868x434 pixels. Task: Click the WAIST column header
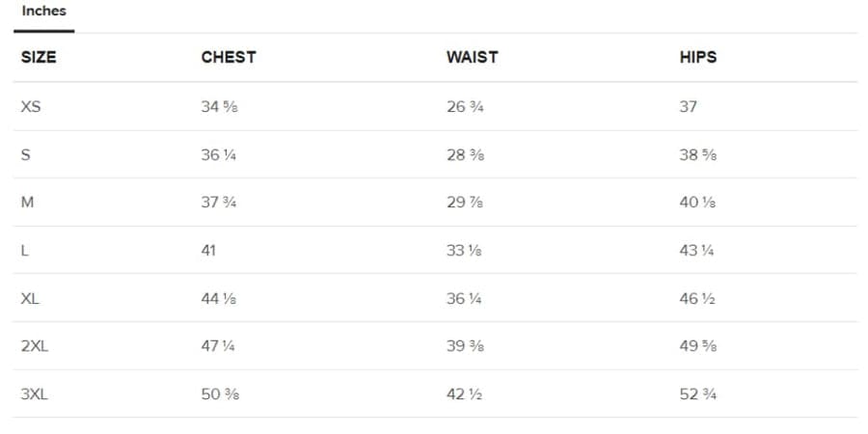click(x=472, y=57)
